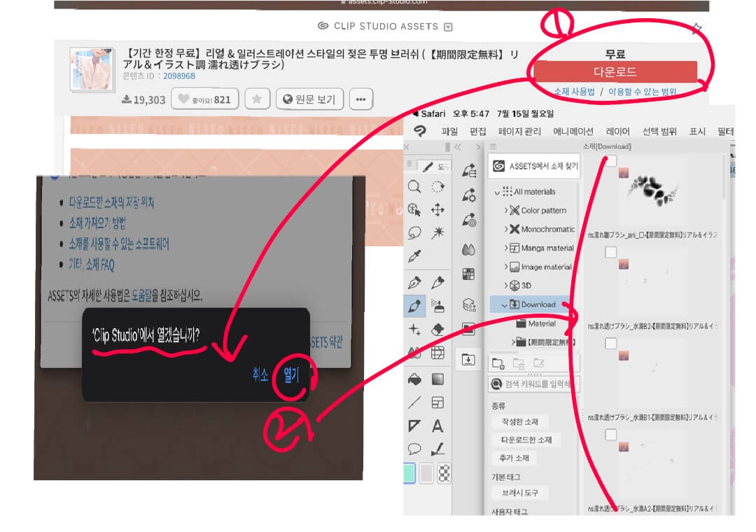Select the Auto select magic wand tool

(x=437, y=233)
